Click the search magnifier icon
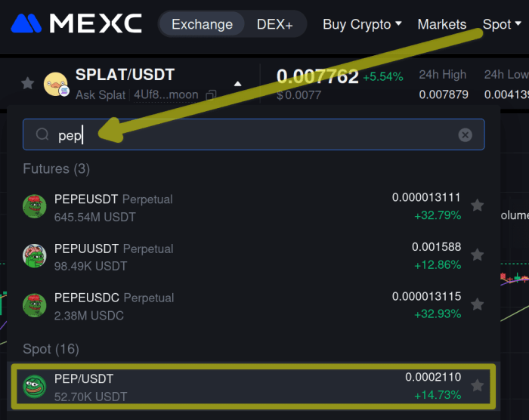Image resolution: width=529 pixels, height=420 pixels. (x=42, y=134)
